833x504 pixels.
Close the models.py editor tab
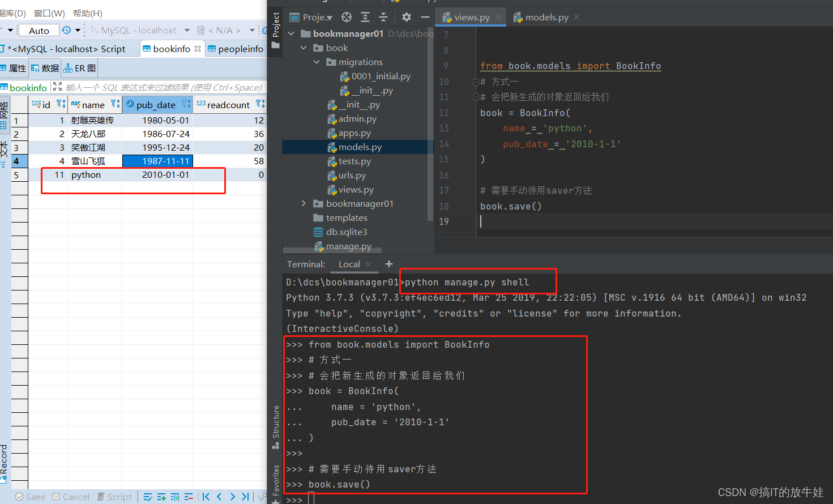point(576,17)
